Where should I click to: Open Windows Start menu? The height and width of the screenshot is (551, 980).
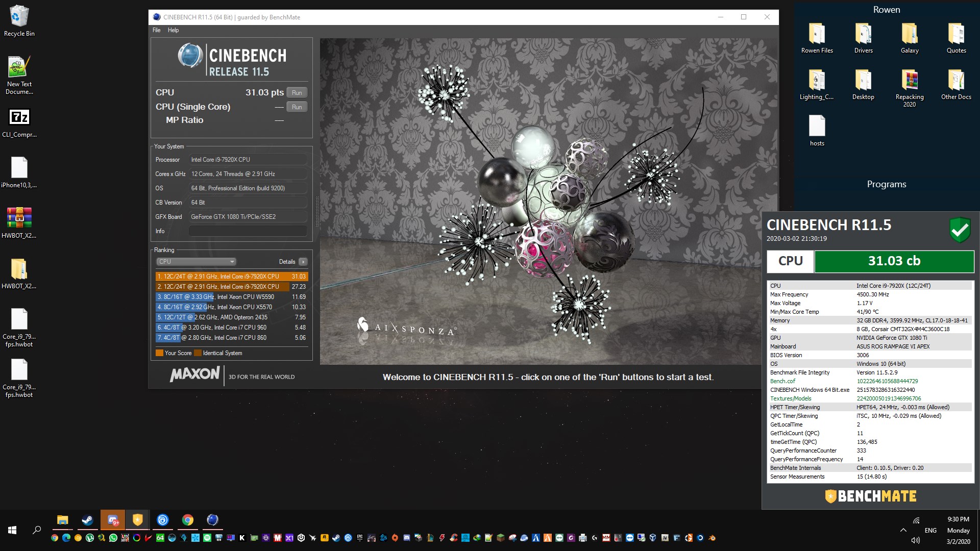[x=12, y=530]
